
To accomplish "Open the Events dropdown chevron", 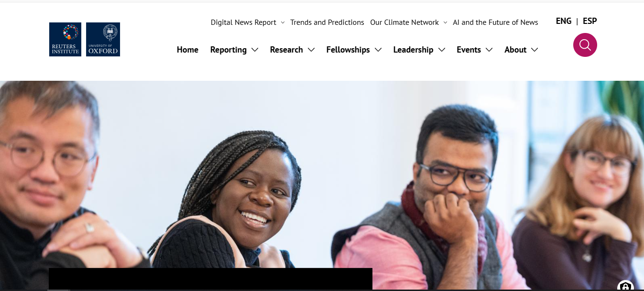I will (x=489, y=50).
